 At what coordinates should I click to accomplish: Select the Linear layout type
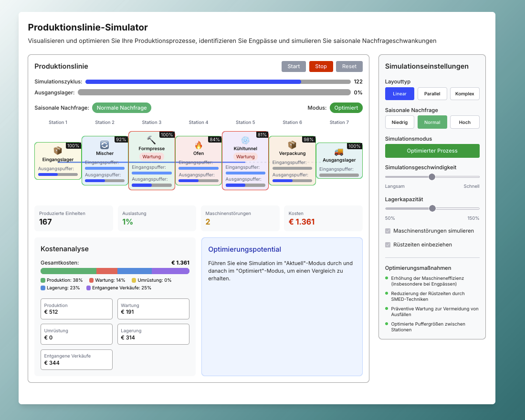point(399,93)
